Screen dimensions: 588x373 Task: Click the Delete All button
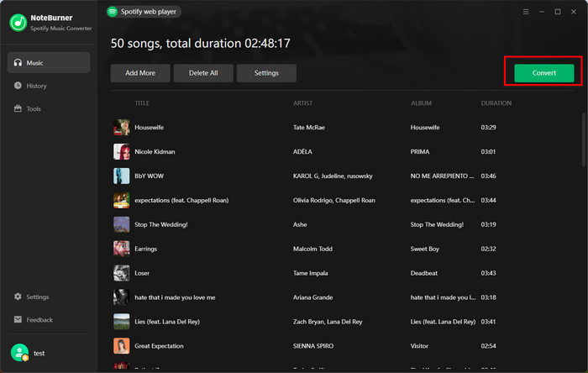coord(203,73)
